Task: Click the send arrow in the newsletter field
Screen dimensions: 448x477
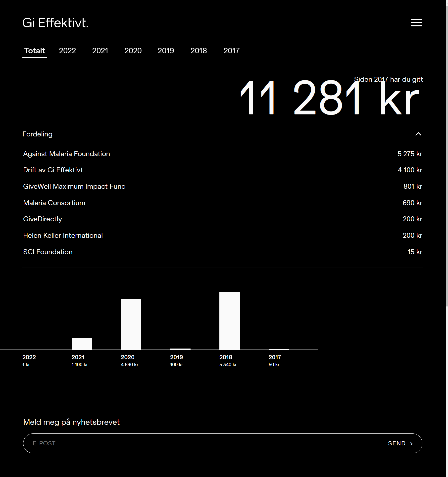Action: click(400, 443)
